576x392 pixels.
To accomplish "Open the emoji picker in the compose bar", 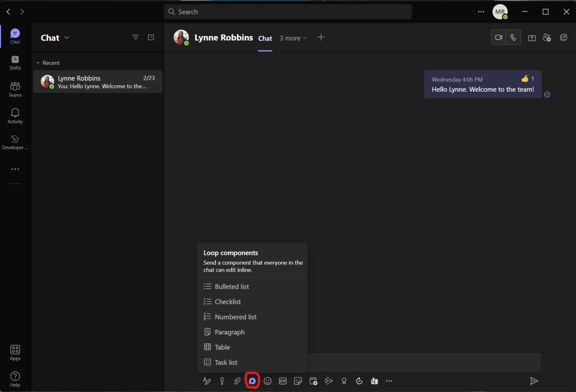I will (268, 381).
